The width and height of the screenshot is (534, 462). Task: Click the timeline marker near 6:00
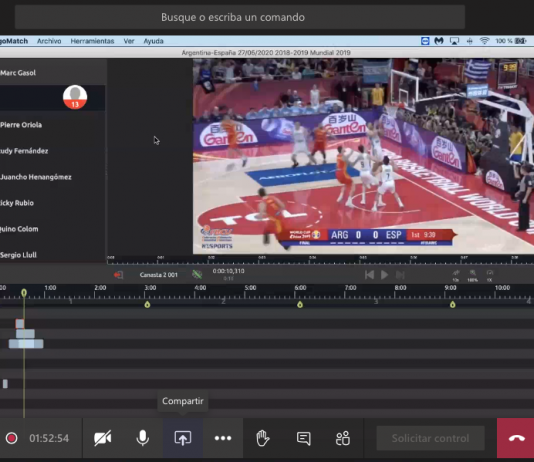(300, 304)
